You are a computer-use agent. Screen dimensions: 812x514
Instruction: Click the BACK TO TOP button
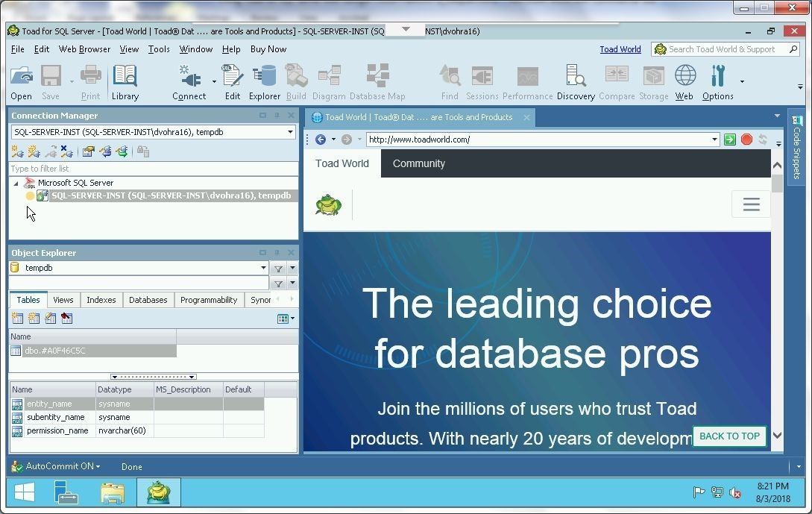(729, 436)
